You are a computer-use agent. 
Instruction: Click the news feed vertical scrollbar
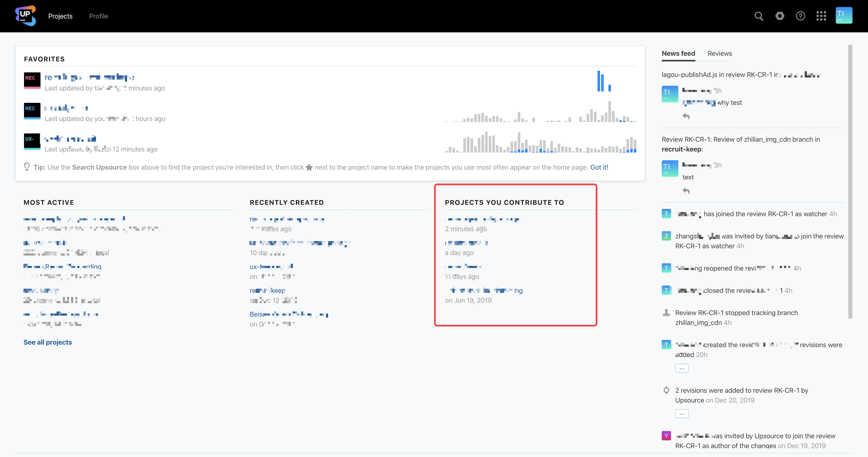[850, 182]
